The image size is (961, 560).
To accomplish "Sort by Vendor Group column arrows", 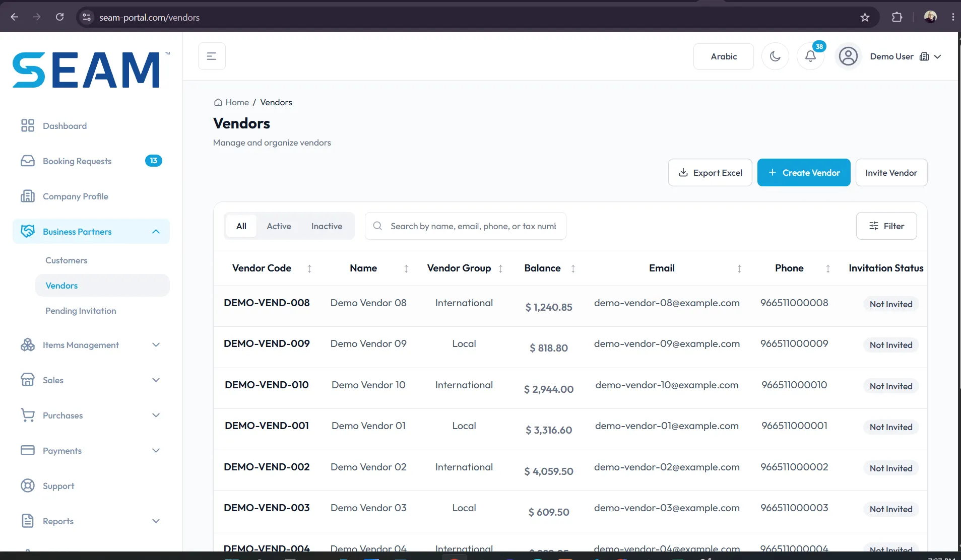I will click(x=500, y=269).
